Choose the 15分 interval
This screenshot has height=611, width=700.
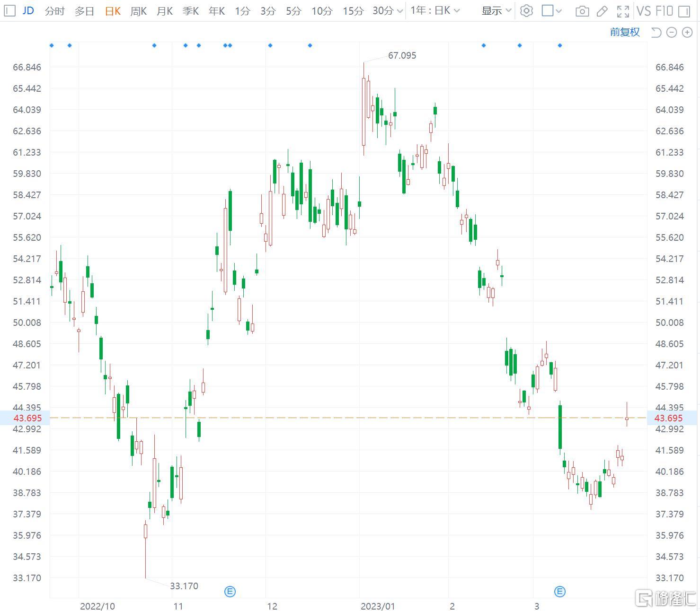point(353,11)
